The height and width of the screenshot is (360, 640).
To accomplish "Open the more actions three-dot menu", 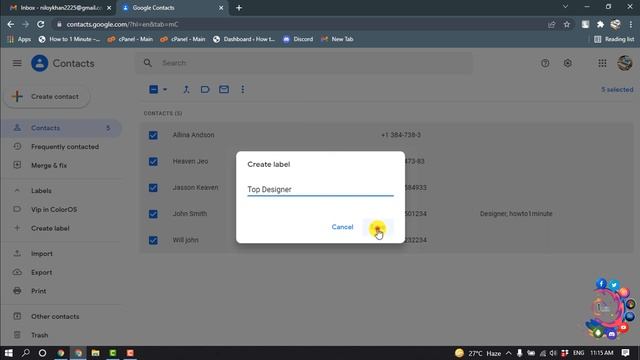I will pyautogui.click(x=242, y=89).
